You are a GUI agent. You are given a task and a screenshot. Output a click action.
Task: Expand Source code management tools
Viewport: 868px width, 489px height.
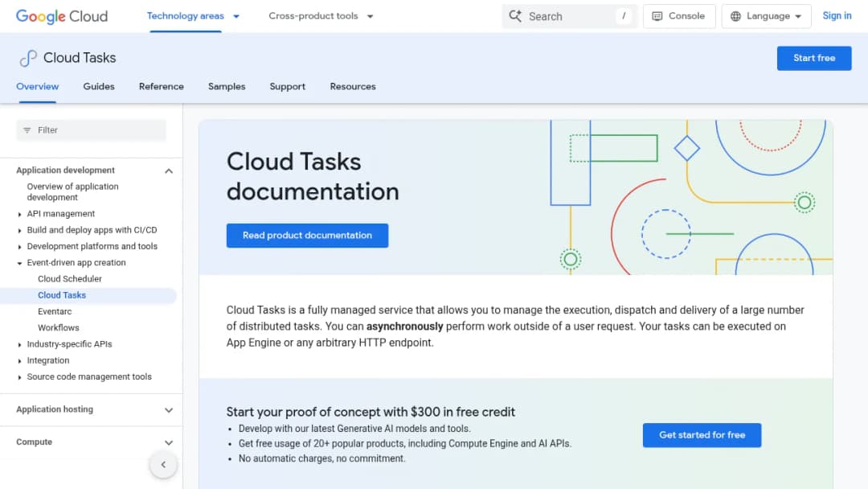click(20, 377)
